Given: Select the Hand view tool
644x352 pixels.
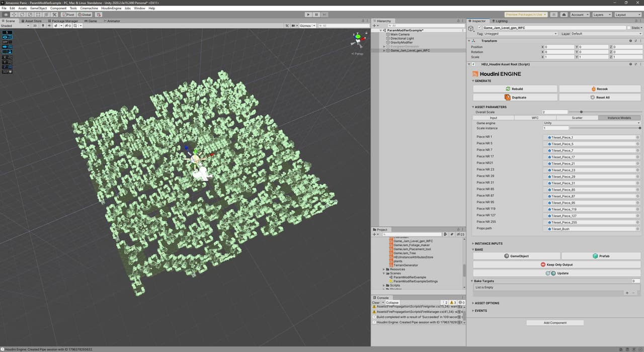Looking at the screenshot, I should [x=6, y=15].
